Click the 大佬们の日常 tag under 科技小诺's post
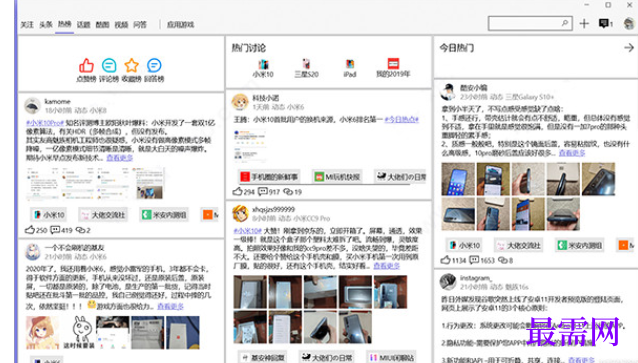 400,177
